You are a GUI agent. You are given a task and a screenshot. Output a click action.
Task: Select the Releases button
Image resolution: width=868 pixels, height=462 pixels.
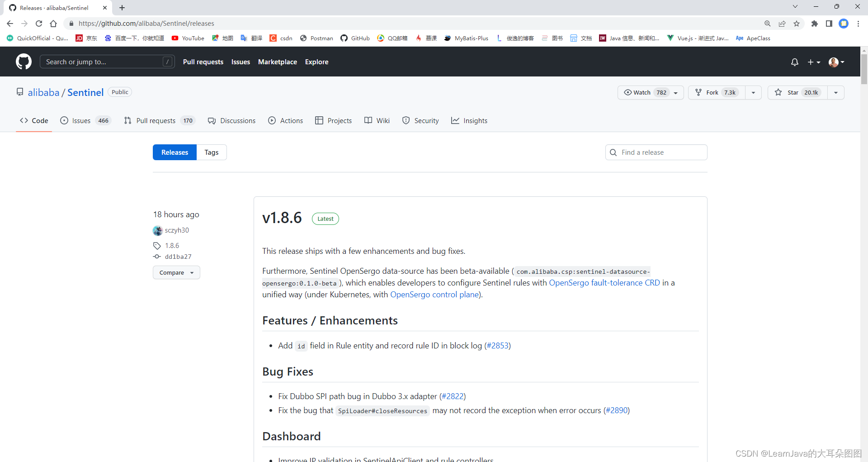[x=175, y=152]
